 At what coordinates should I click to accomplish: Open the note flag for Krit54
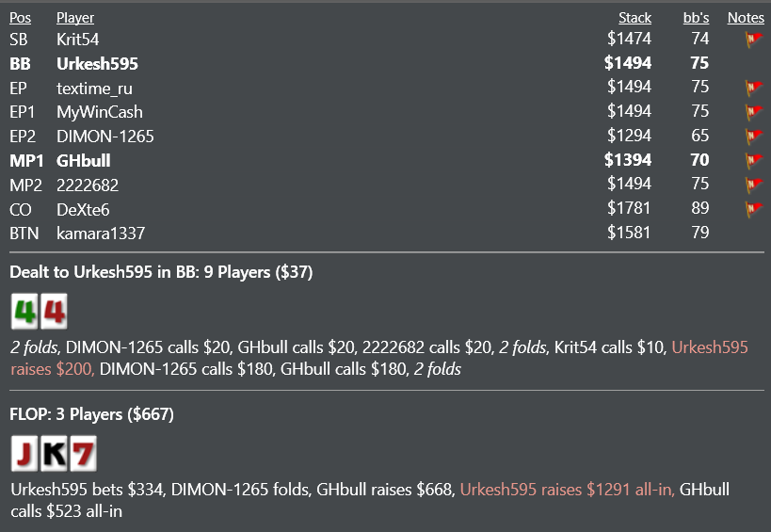pos(754,39)
